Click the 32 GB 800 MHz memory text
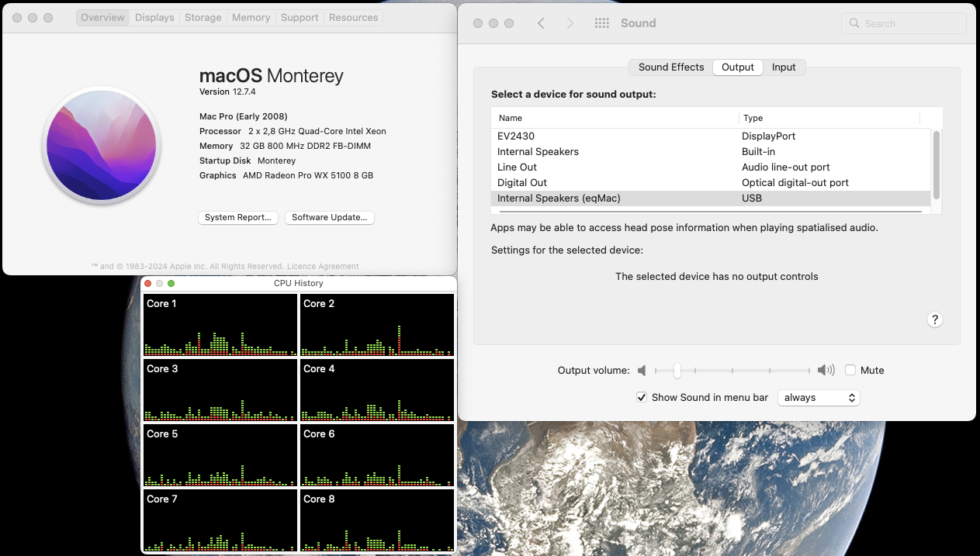 tap(306, 146)
